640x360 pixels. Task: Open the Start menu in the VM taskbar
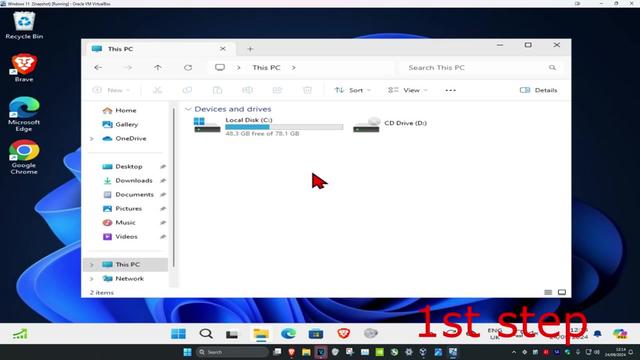[x=178, y=333]
